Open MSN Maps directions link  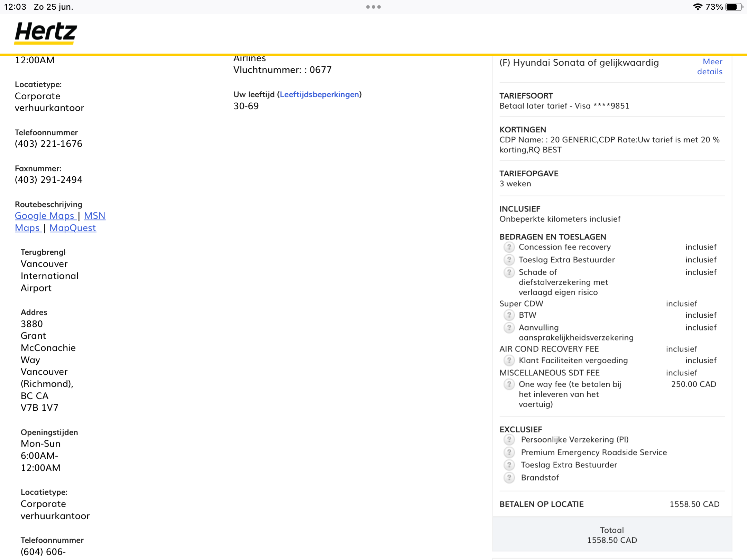click(94, 216)
